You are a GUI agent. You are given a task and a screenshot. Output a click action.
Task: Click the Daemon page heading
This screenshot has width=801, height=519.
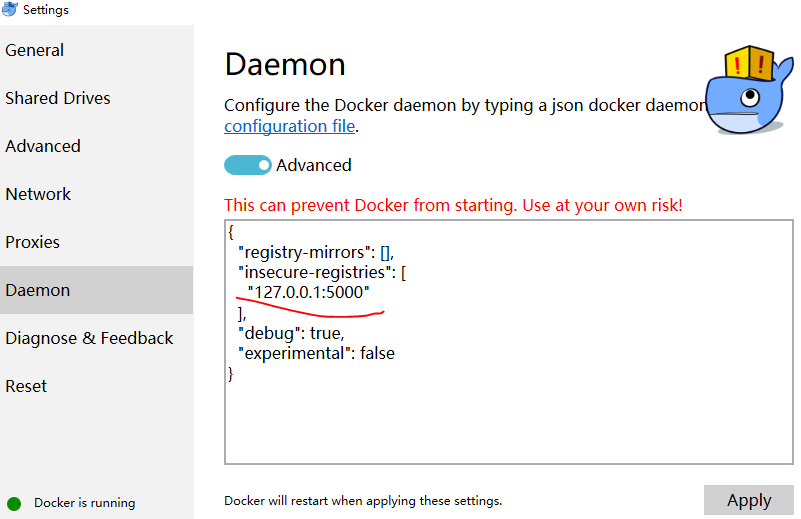point(285,65)
